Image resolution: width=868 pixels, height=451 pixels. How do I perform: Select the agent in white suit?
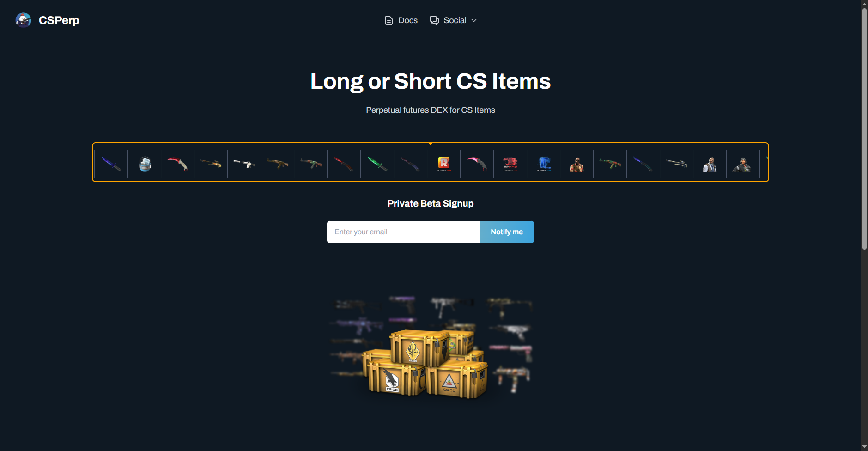[x=710, y=165]
